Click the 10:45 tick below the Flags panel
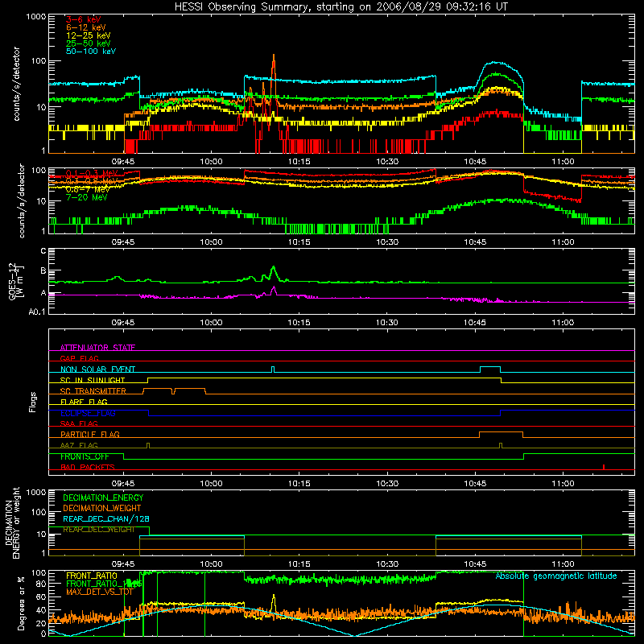 (475, 484)
